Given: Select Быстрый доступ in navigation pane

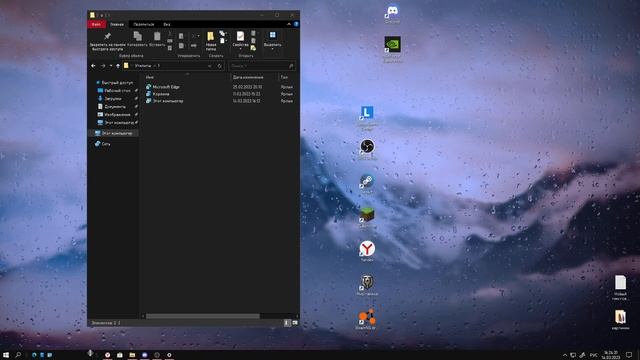Looking at the screenshot, I should (x=114, y=82).
